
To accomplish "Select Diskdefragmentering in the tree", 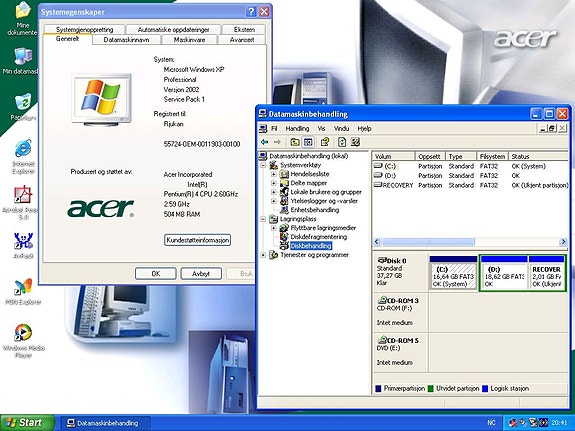I will (x=319, y=237).
